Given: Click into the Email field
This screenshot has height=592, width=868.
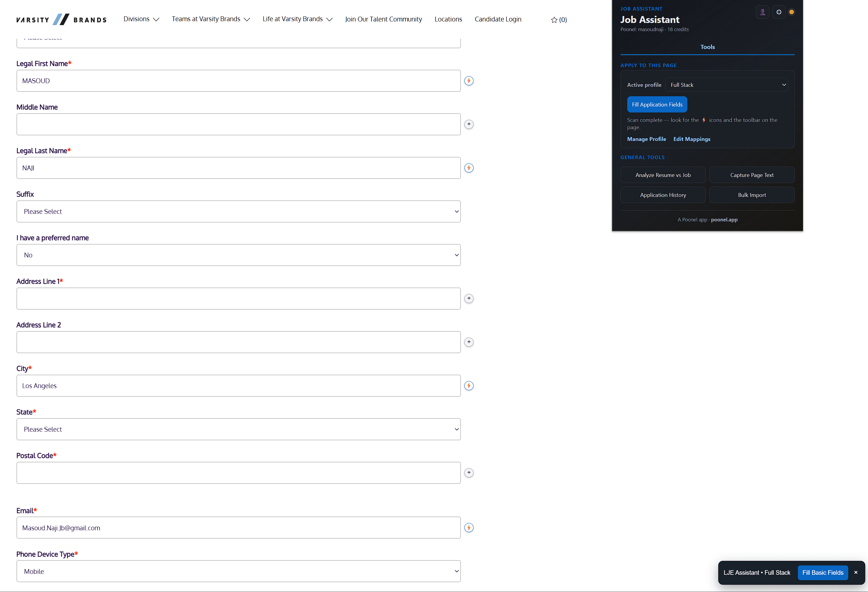Looking at the screenshot, I should click(x=238, y=528).
